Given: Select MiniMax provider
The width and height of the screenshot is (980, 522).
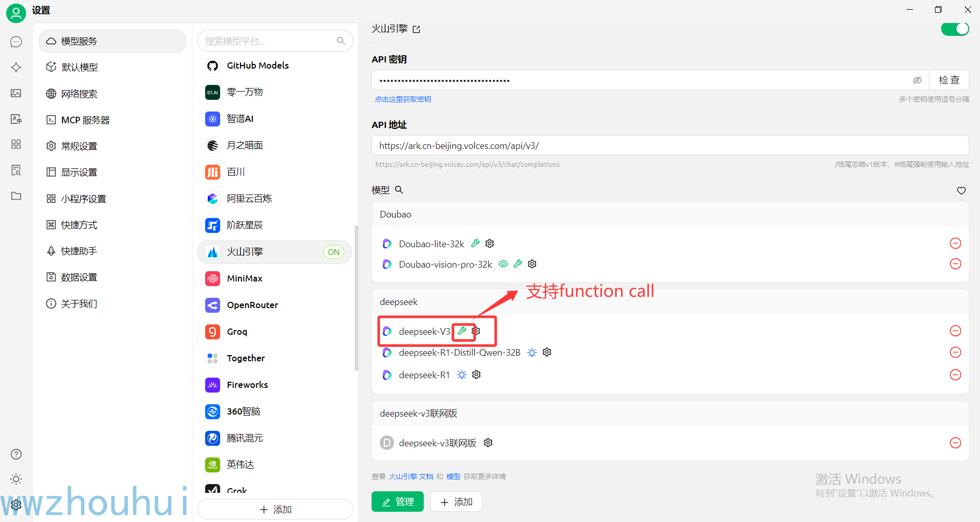Looking at the screenshot, I should click(275, 278).
